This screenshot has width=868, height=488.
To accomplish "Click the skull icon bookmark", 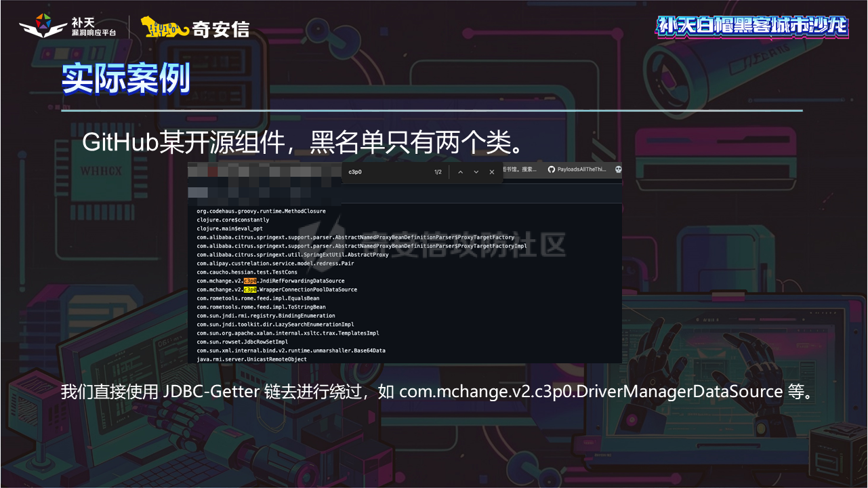I will 618,169.
